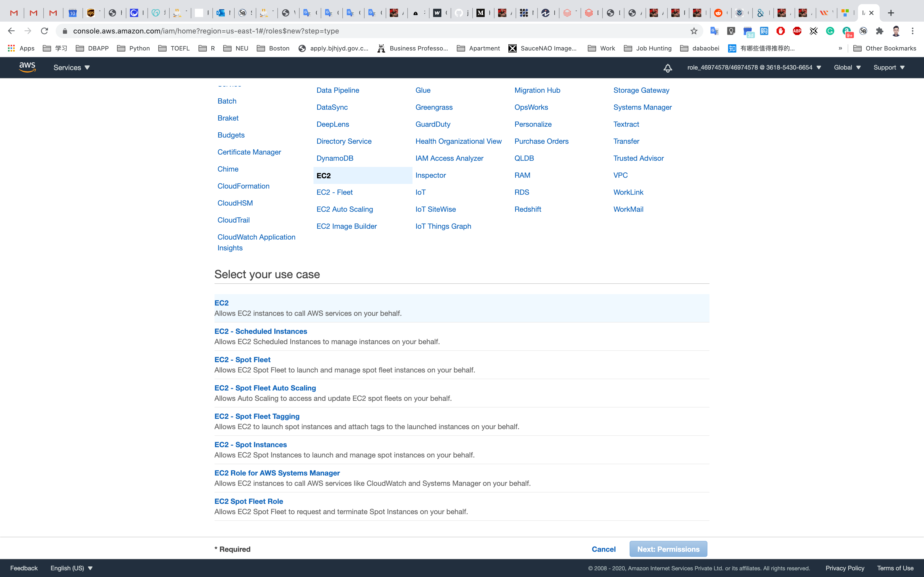Click the AdBlock Plus extension icon
Image resolution: width=924 pixels, height=577 pixels.
(x=797, y=31)
